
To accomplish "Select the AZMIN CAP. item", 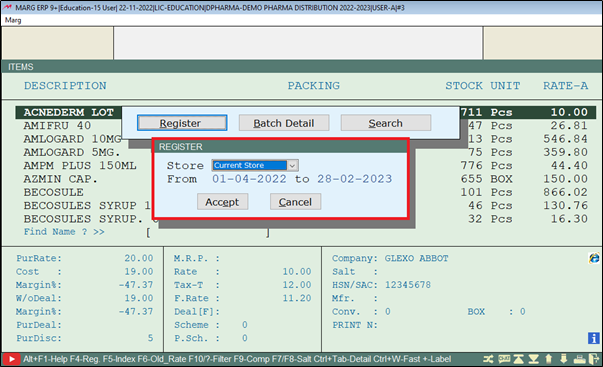I will (61, 179).
